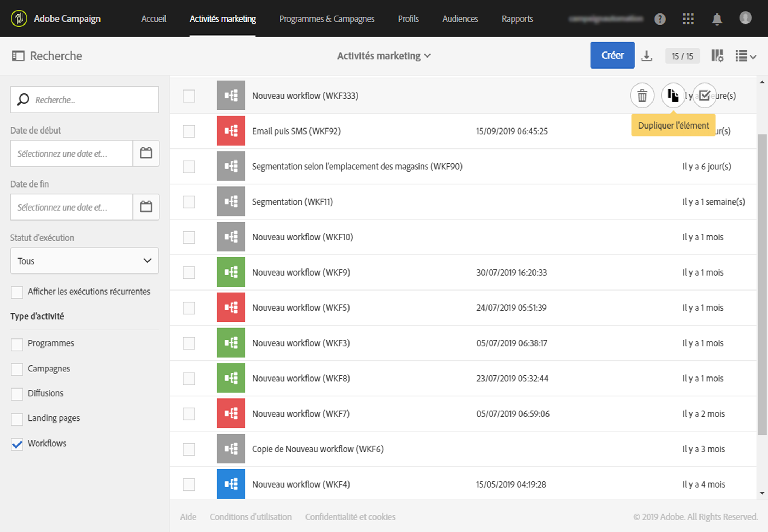This screenshot has width=768, height=532.
Task: Click the Créer button
Action: click(x=612, y=55)
